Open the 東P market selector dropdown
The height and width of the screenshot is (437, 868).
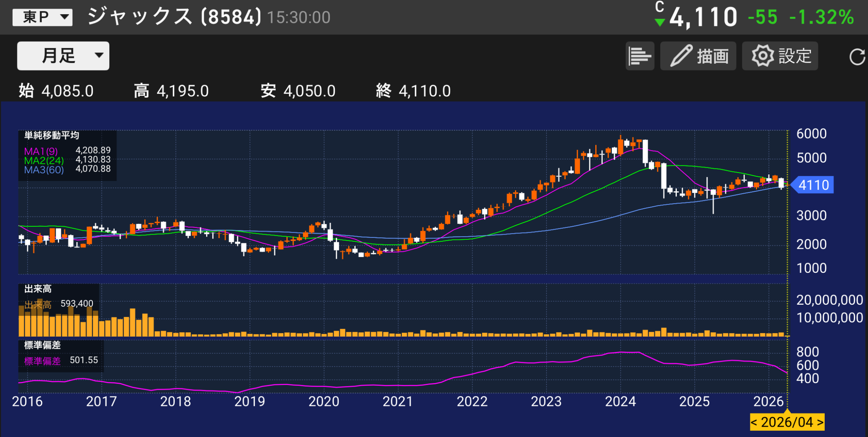(42, 17)
